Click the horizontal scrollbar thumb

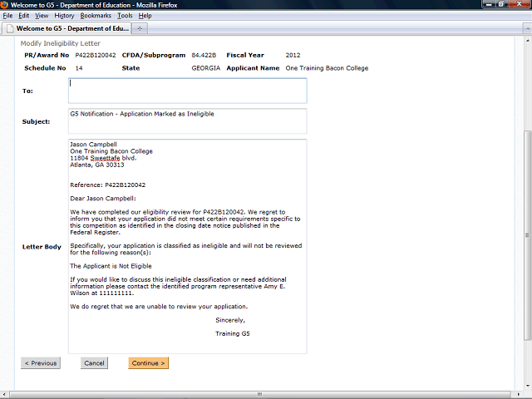[260, 394]
